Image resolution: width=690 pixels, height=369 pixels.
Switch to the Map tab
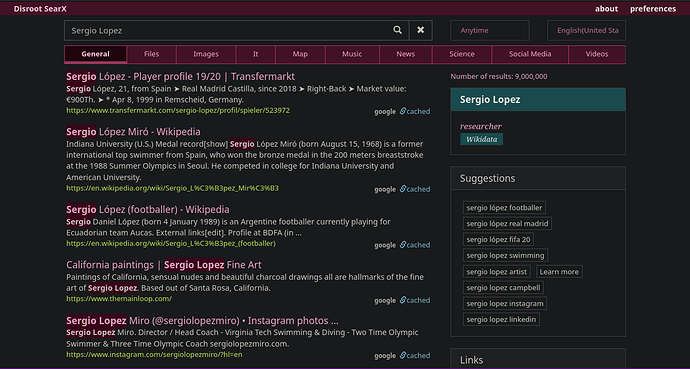point(300,54)
